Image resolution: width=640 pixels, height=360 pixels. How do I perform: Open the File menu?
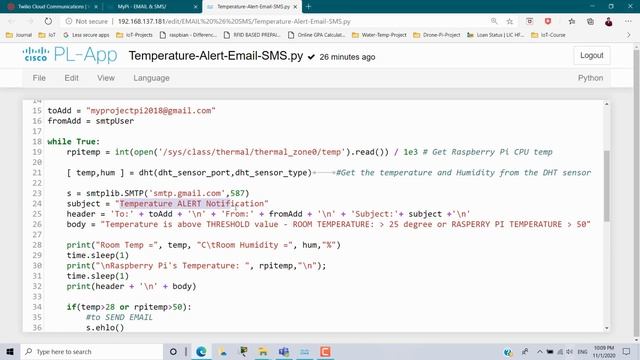click(39, 78)
